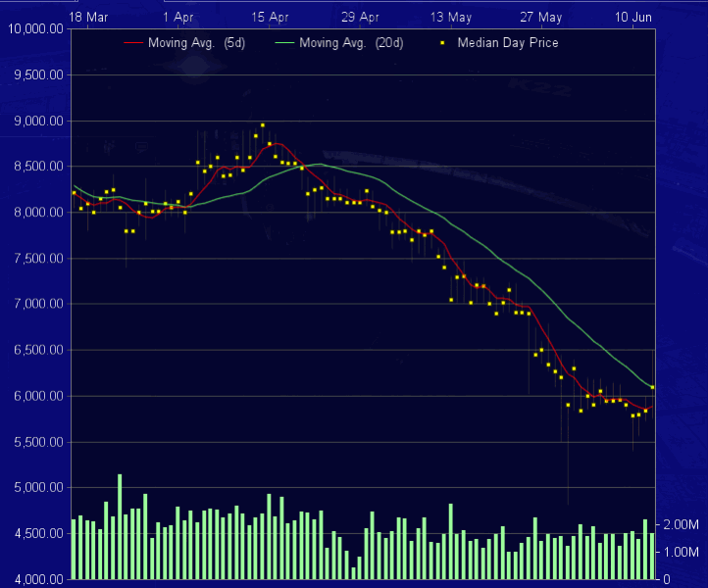Click the green 20d moving average legend line
The image size is (708, 588).
[x=284, y=43]
